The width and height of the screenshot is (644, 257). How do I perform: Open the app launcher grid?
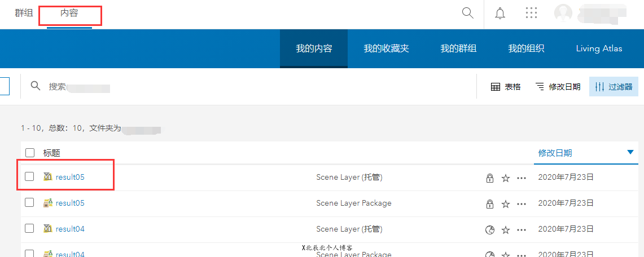531,14
